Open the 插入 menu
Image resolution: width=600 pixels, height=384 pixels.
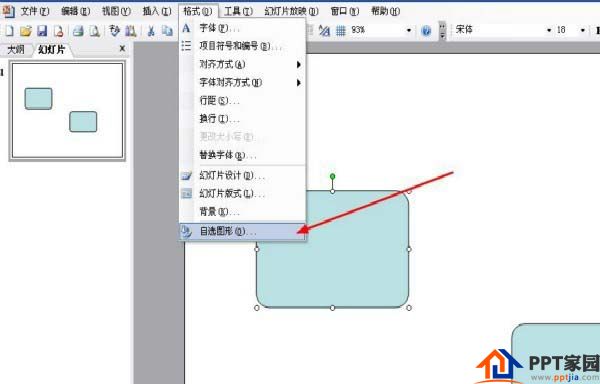157,11
